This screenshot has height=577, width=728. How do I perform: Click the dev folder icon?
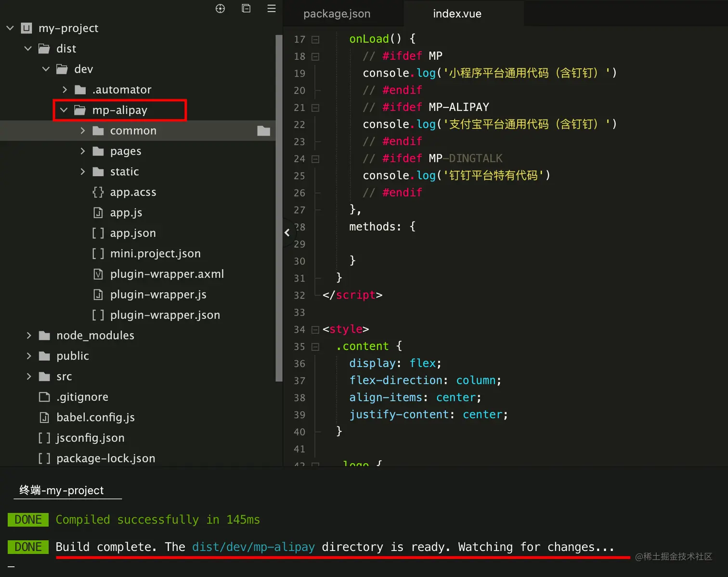coord(62,69)
